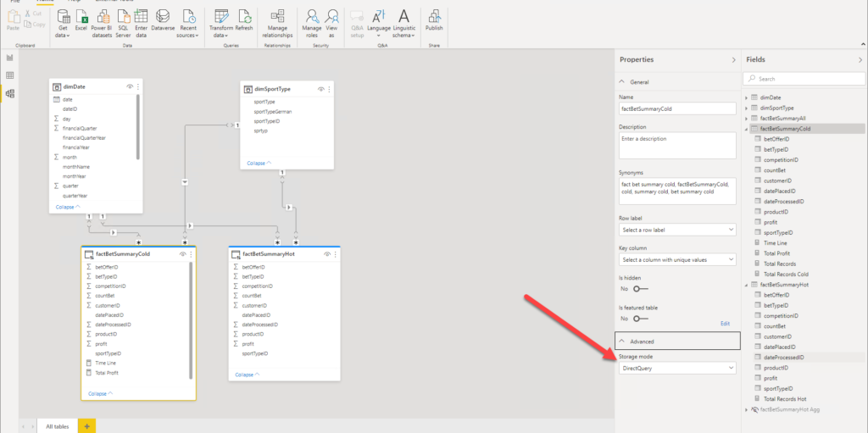
Task: Open the Row label dropdown
Action: 677,230
